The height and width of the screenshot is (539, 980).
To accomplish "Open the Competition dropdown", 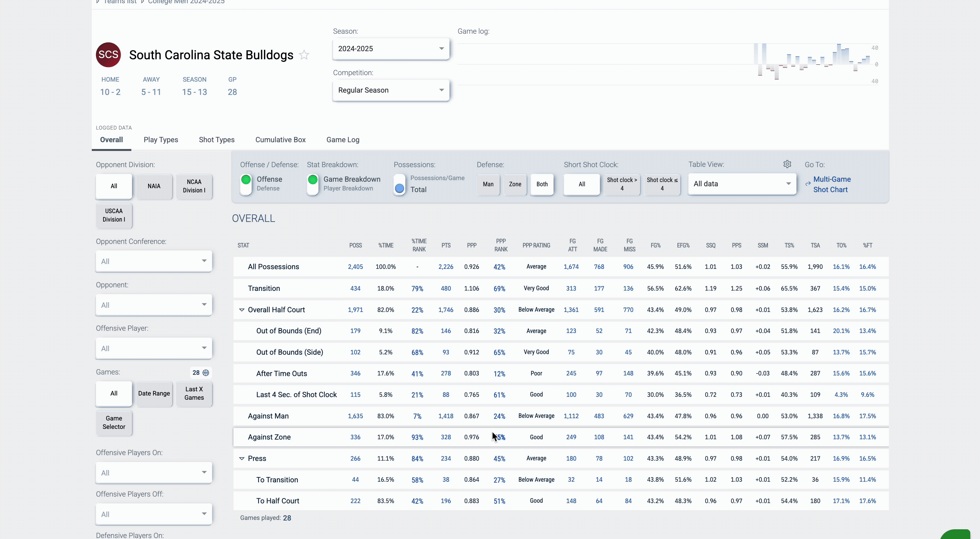I will pos(391,90).
